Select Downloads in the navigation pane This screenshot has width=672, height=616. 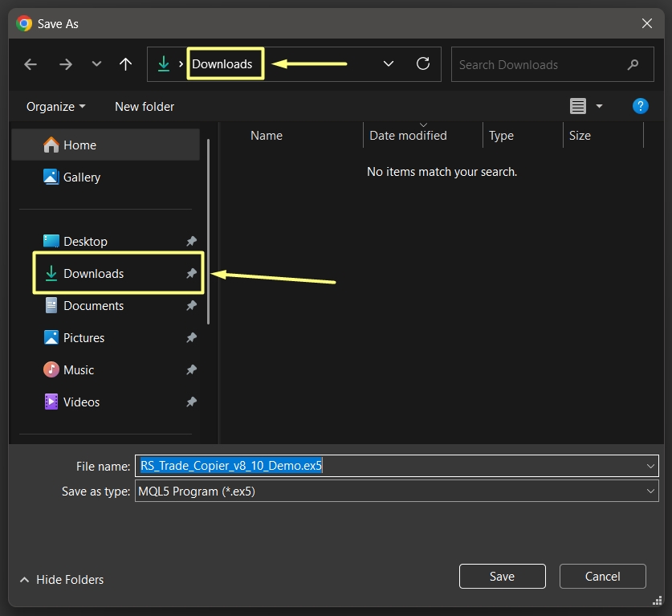pos(94,273)
